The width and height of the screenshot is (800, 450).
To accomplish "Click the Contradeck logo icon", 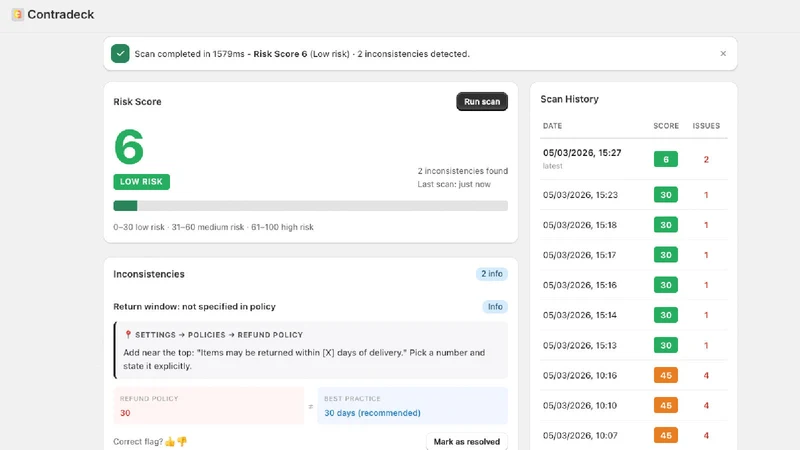I will (18, 14).
